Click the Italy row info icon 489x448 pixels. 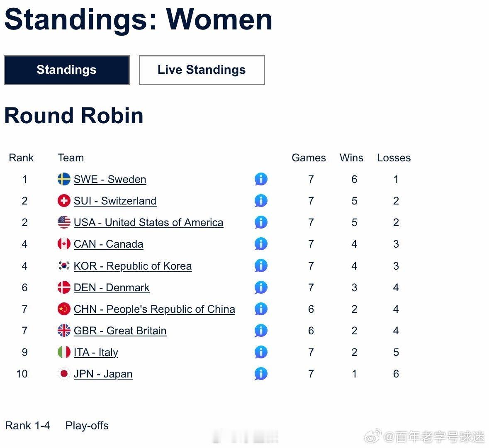(260, 352)
